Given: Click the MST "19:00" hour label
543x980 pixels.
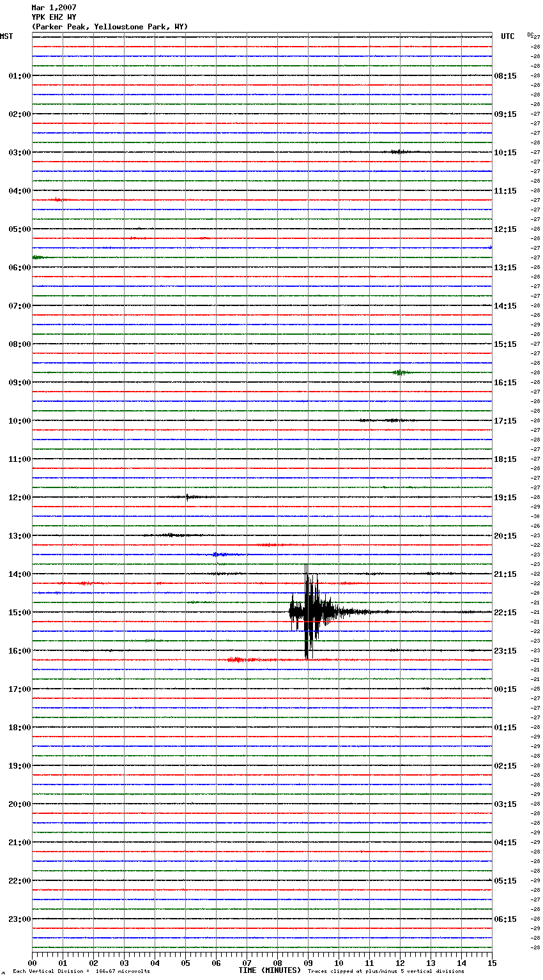Looking at the screenshot, I should click(20, 766).
